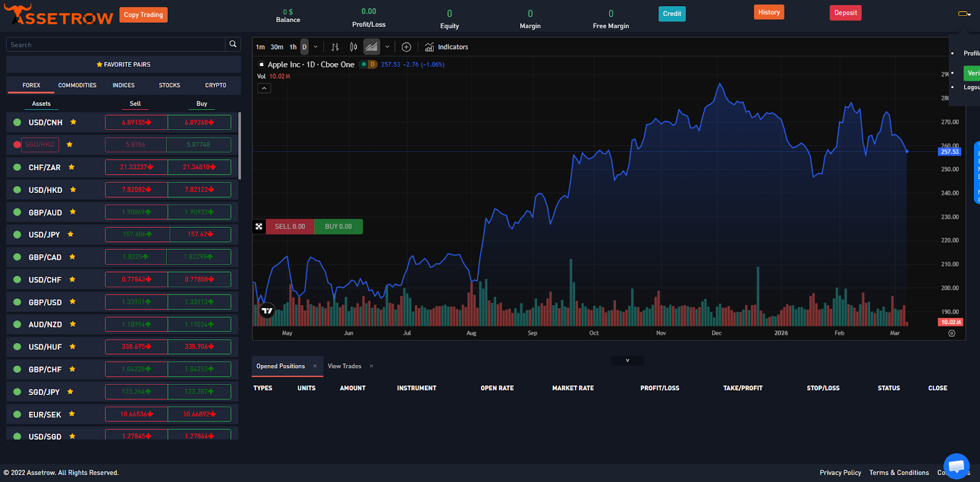Click the Deposit button
The image size is (980, 482).
845,13
